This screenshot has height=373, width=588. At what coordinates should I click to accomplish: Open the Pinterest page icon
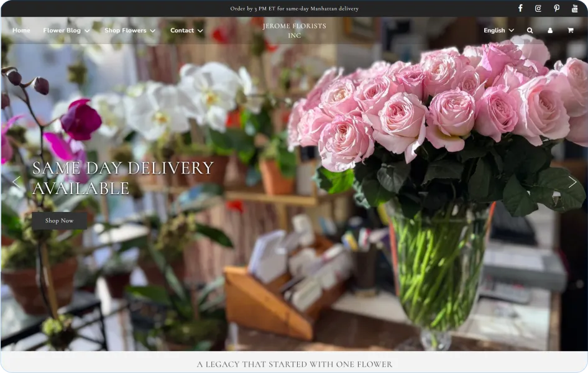point(556,8)
